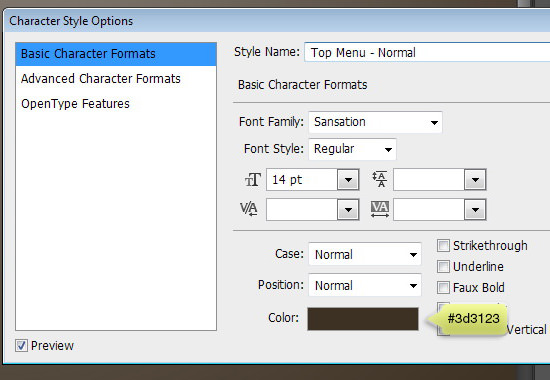Expand the leading dropdown arrow
Screen dimensions: 550x380
(475, 180)
